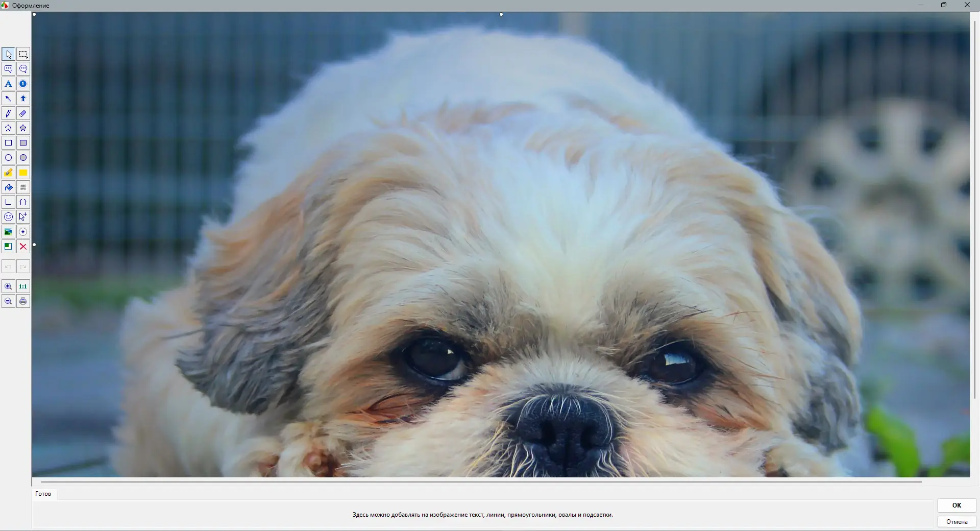Viewport: 980px width, 531px height.
Task: Open the smiley face stamp tool
Action: 8,217
